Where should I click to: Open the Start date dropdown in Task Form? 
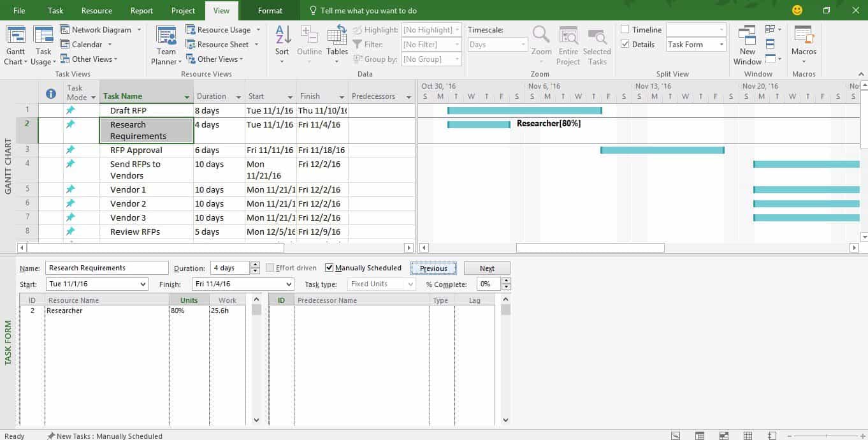pos(142,284)
